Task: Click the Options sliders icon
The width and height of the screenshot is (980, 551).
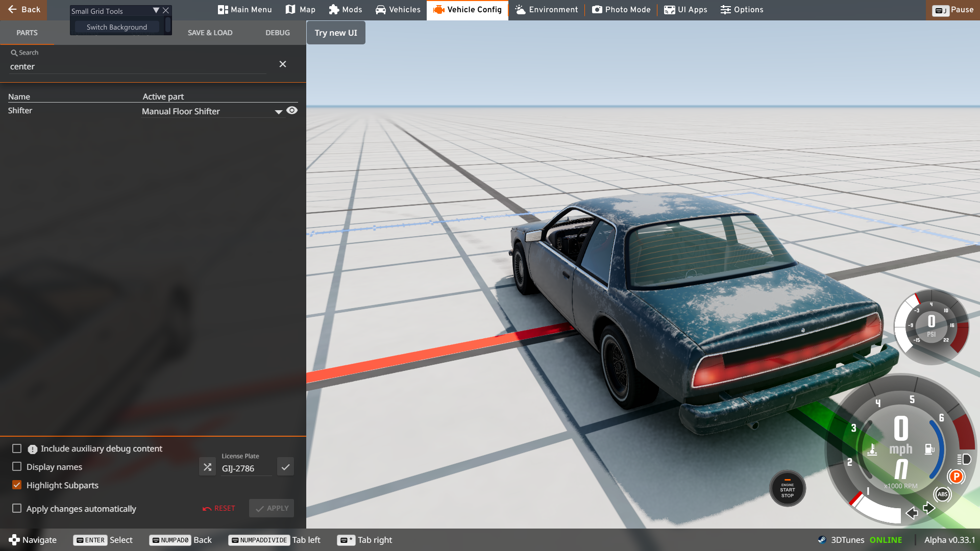Action: click(x=725, y=10)
